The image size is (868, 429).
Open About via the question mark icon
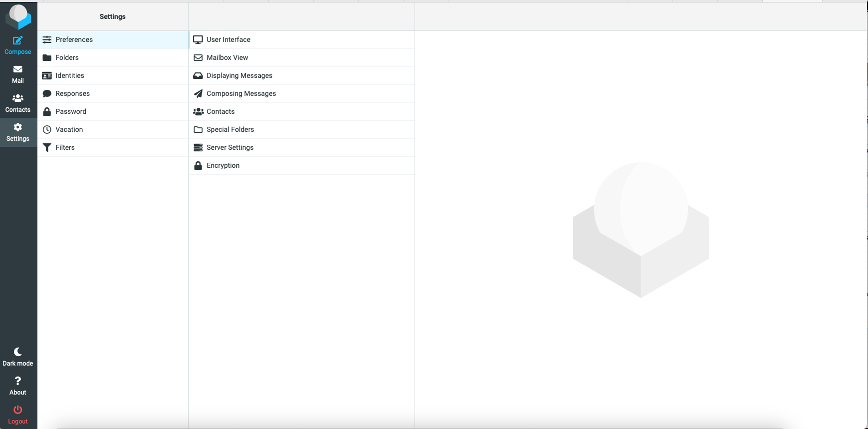[x=17, y=381]
